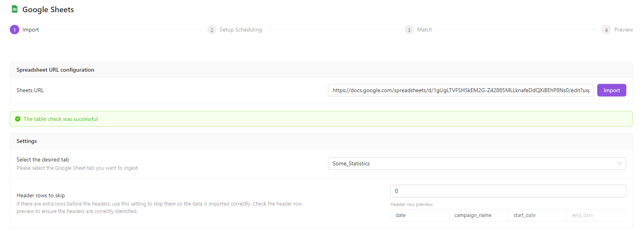The width and height of the screenshot is (644, 239).
Task: Select the date header preview cell
Action: click(x=420, y=215)
